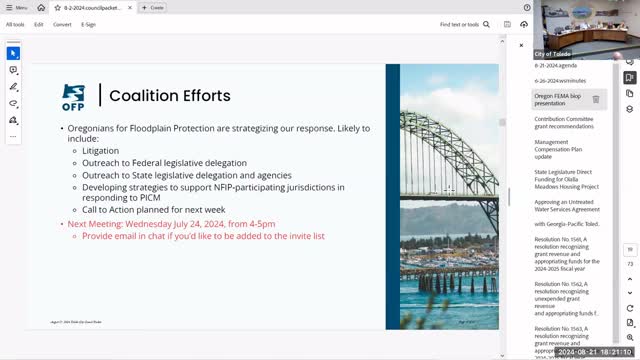
Task: Click the Find text or tools search
Action: pos(464,24)
